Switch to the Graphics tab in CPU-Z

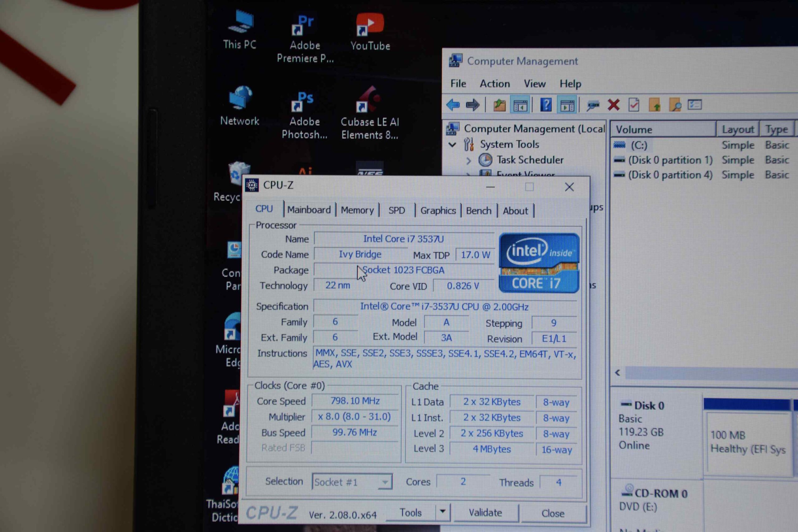click(438, 211)
